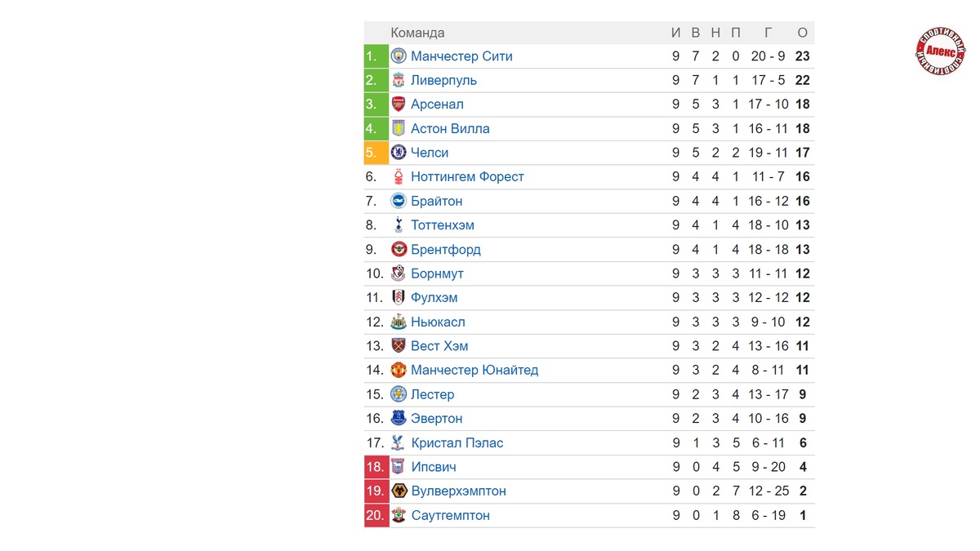Open the Астон Вилла team link
Viewport: 980px width, 551px height.
tap(450, 129)
